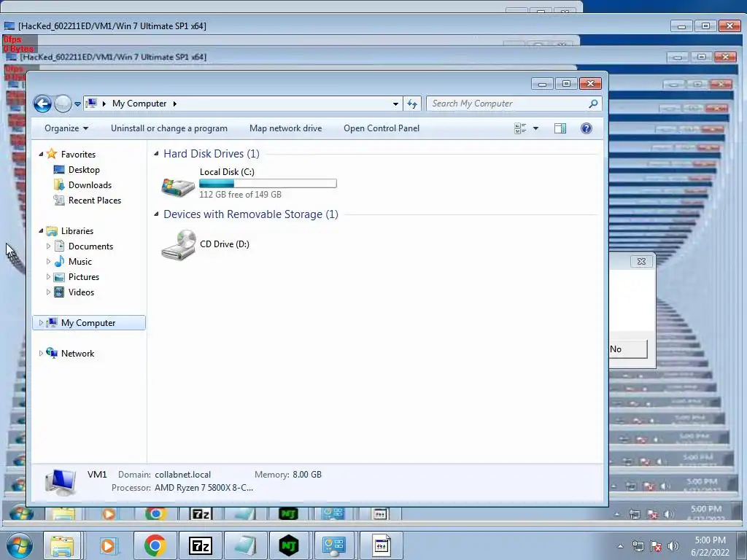The width and height of the screenshot is (747, 560).
Task: Open the address bar history dropdown
Action: pyautogui.click(x=395, y=104)
